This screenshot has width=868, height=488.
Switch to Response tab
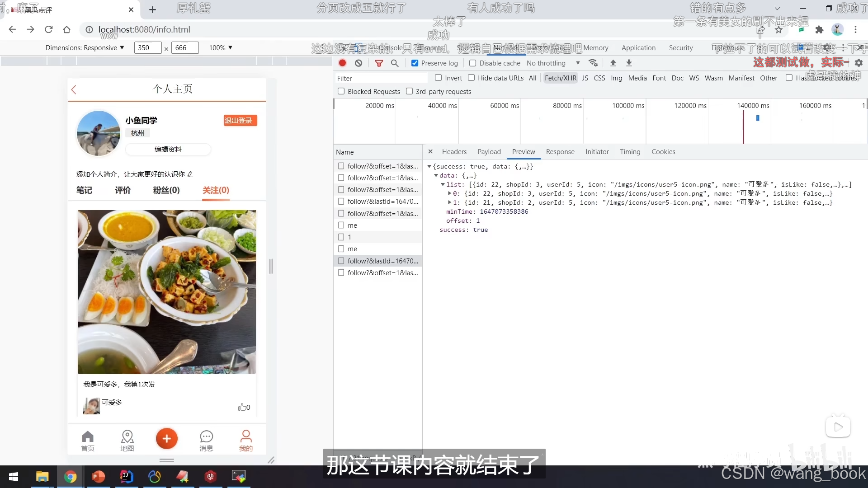(x=560, y=152)
